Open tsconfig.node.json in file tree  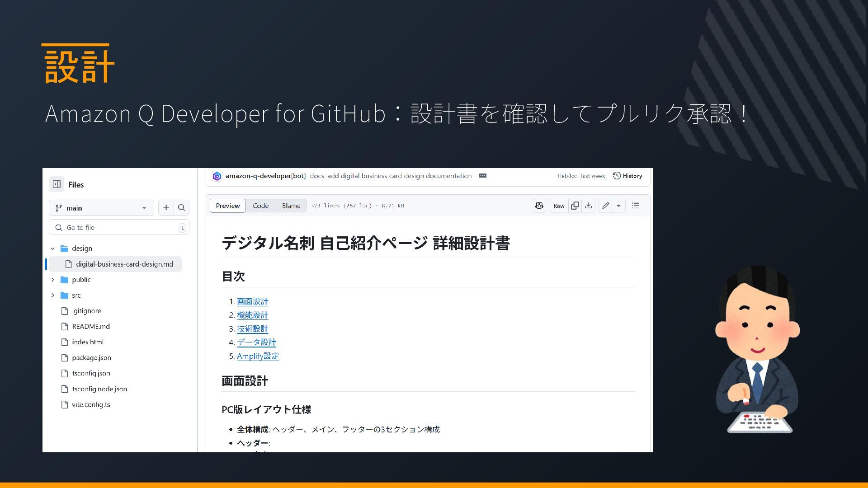99,389
